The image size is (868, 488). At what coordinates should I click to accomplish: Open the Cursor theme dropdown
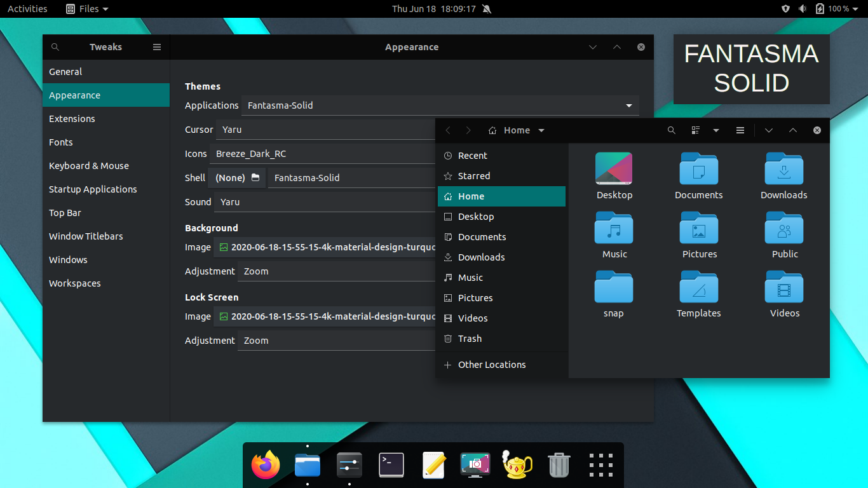325,130
